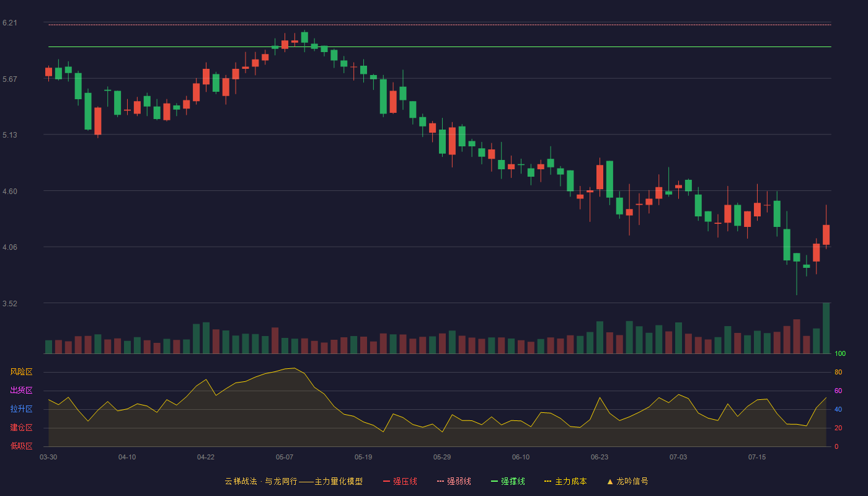Click the 100 indicator axis value
This screenshot has width=868, height=496.
click(840, 354)
